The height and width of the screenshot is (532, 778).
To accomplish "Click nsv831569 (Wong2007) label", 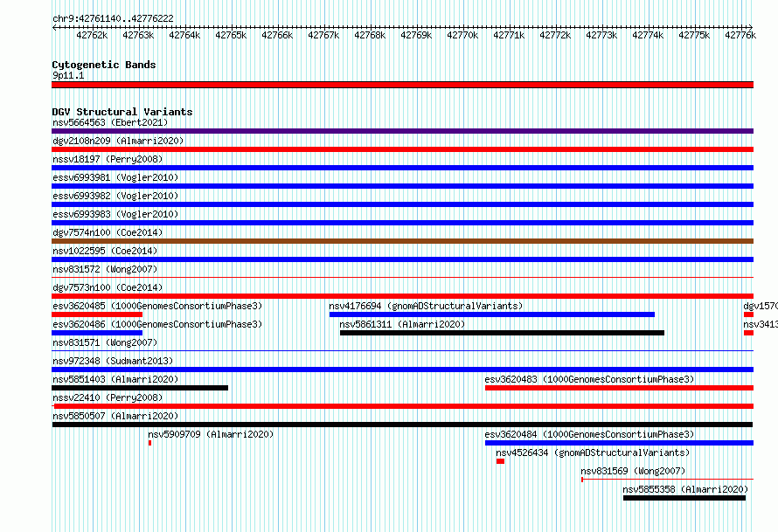I will pos(633,471).
